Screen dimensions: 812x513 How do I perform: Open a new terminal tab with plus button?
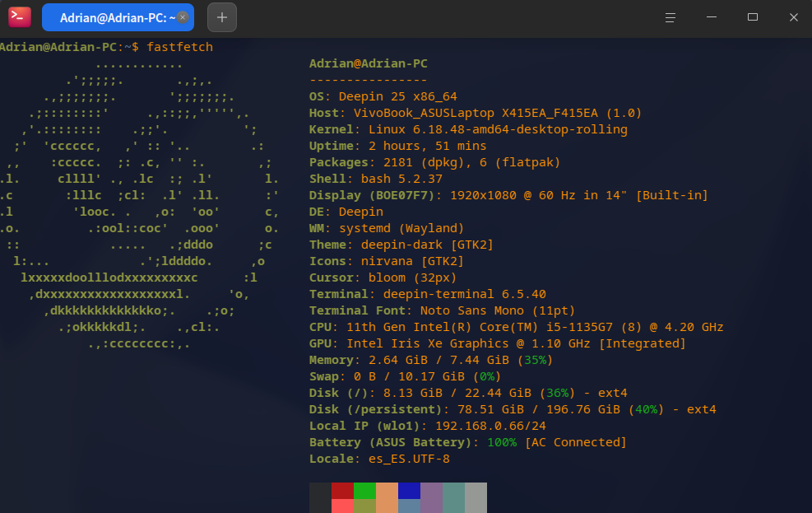coord(222,17)
